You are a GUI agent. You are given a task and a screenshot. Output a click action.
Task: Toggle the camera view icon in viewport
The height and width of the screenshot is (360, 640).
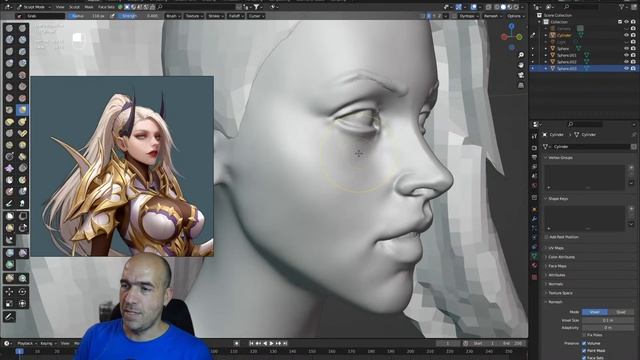pos(521,75)
